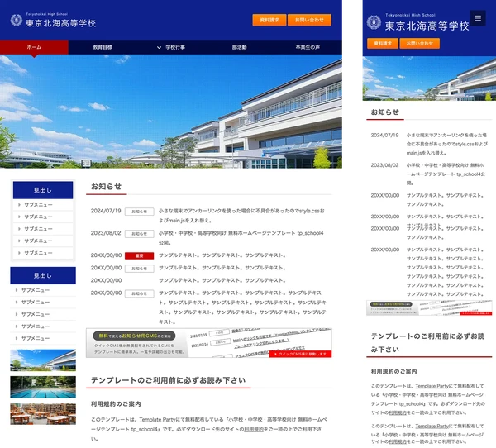Click 東京北海高等学校 site title in mobile header
496x448 pixels.
(427, 26)
